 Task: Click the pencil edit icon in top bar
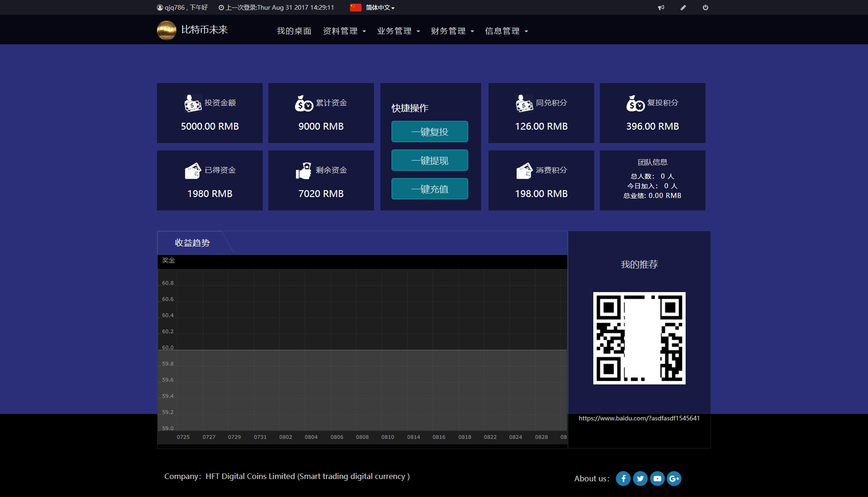683,7
